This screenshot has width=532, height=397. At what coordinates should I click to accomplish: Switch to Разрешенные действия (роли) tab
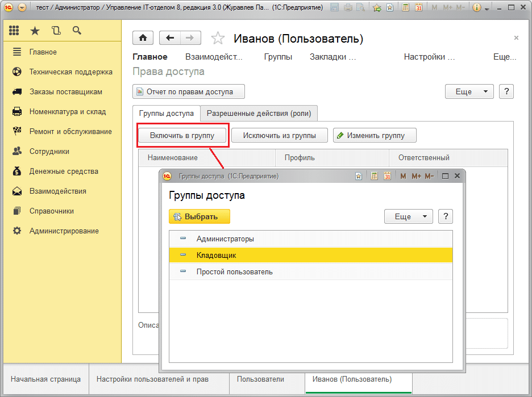[259, 113]
